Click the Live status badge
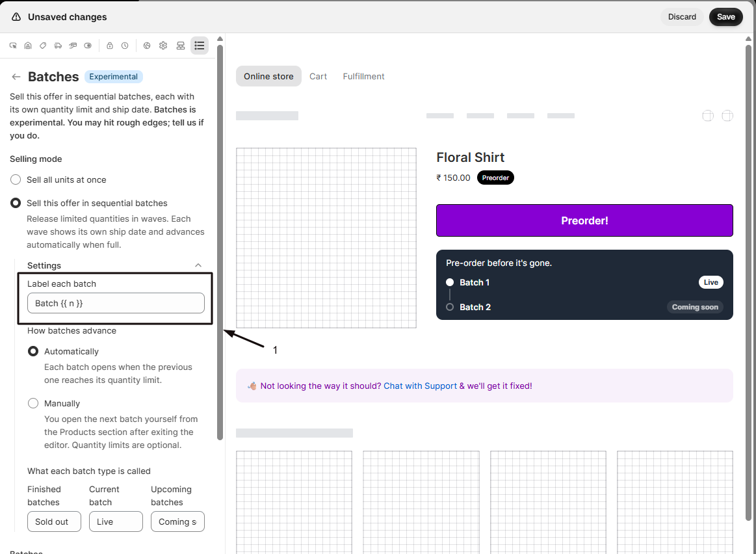 [710, 283]
